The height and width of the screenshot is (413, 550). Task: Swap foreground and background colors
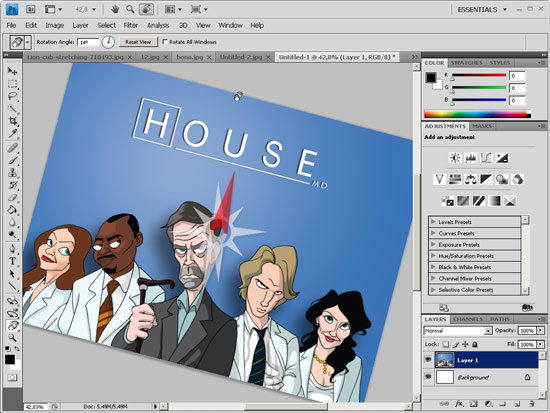click(x=17, y=349)
